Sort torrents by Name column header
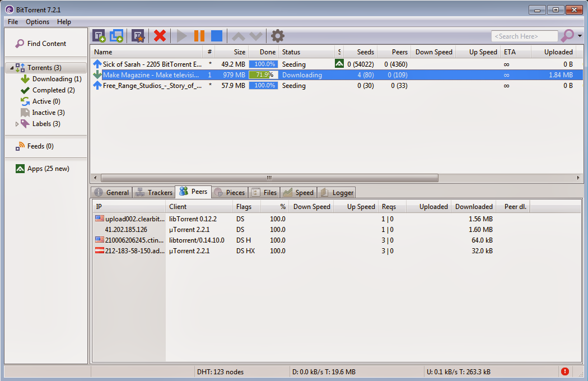588x381 pixels. (146, 52)
